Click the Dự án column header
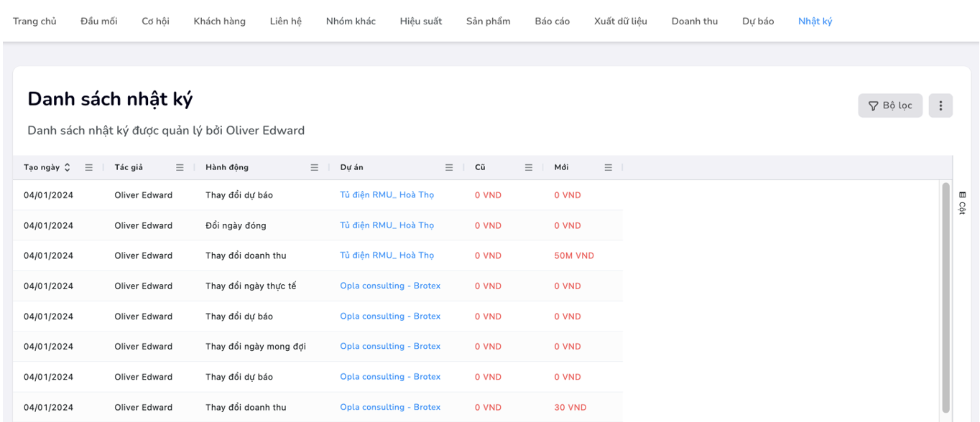 tap(352, 167)
